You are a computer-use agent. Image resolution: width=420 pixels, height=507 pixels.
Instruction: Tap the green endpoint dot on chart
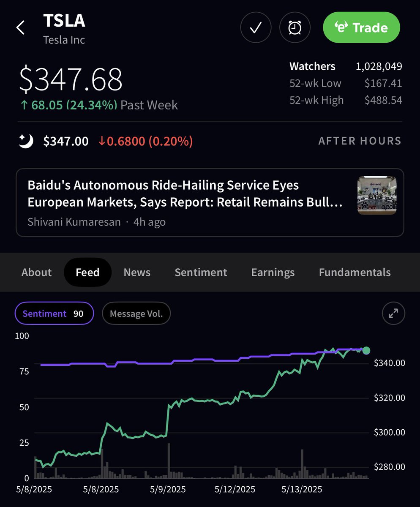366,350
